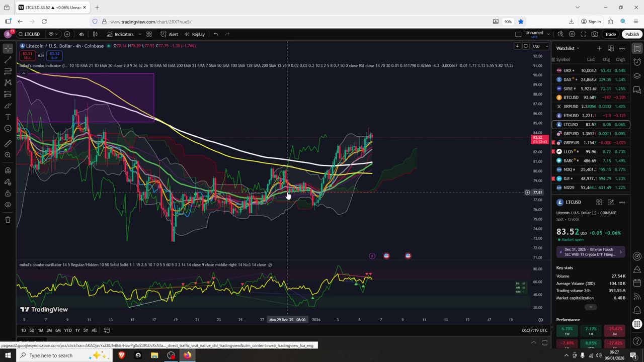This screenshot has height=362, width=644.
Task: Open the time axis settings gear icon
Action: (x=540, y=320)
